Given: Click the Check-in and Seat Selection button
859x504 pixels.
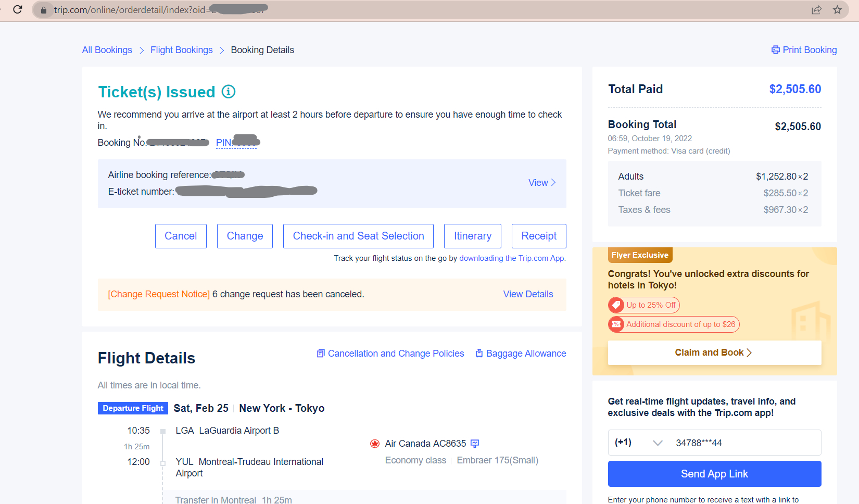Looking at the screenshot, I should point(358,236).
